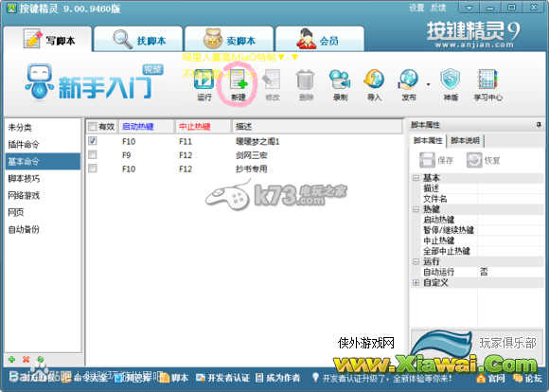Delete category with the red X icon
549x392 pixels.
pyautogui.click(x=26, y=360)
